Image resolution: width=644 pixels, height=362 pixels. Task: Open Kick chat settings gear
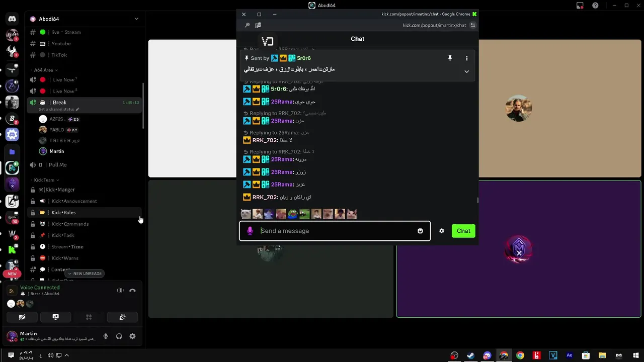tap(441, 231)
